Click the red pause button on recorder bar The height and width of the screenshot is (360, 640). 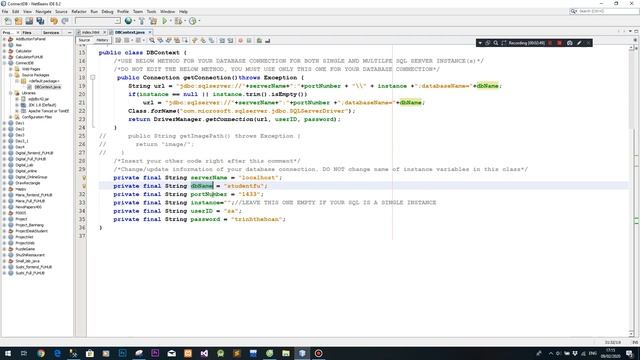click(x=550, y=43)
